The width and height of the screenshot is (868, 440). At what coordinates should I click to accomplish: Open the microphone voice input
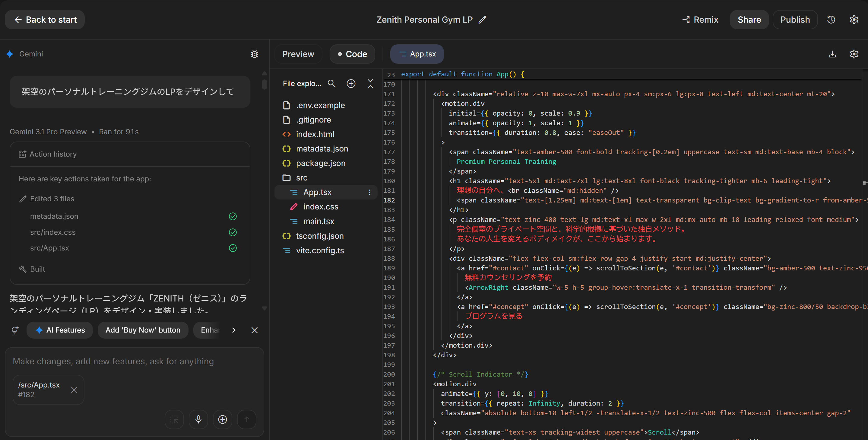(x=198, y=419)
